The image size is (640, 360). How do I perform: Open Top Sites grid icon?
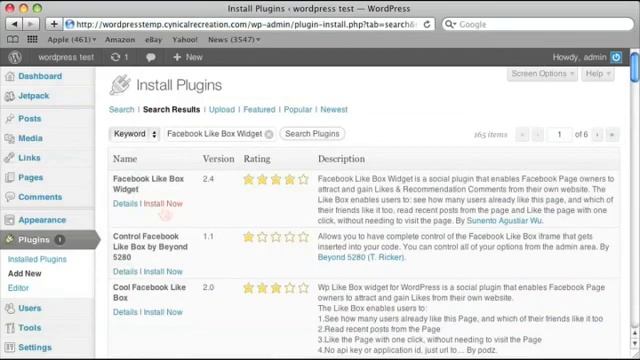pyautogui.click(x=32, y=39)
